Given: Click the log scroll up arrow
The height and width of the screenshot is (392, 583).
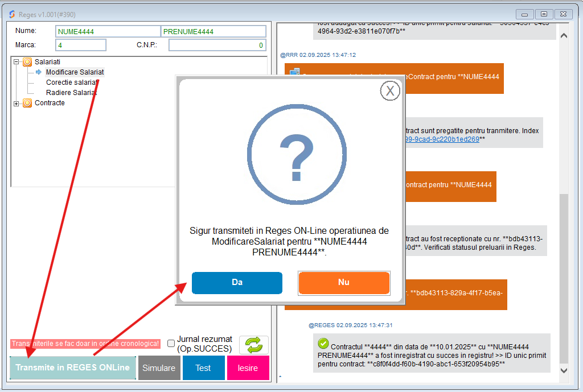Looking at the screenshot, I should pyautogui.click(x=564, y=36).
